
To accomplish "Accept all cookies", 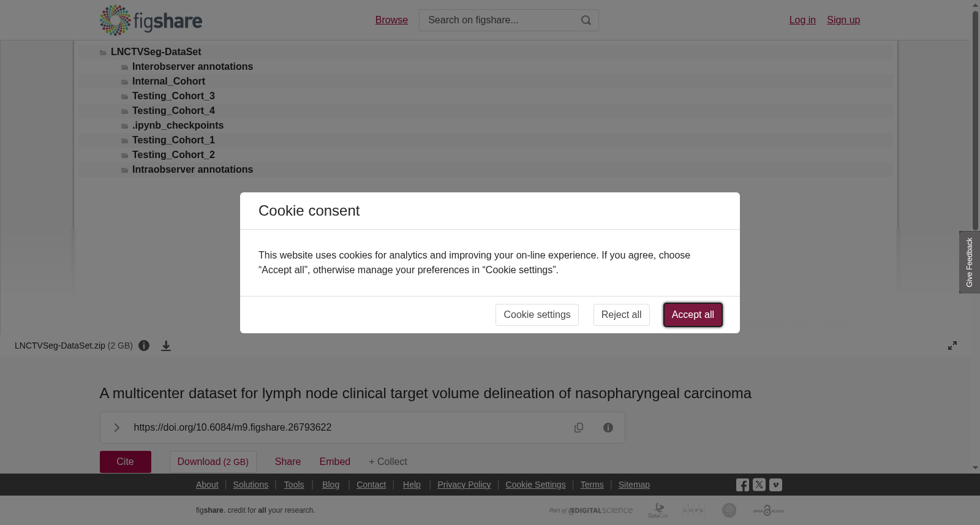I will pos(693,315).
